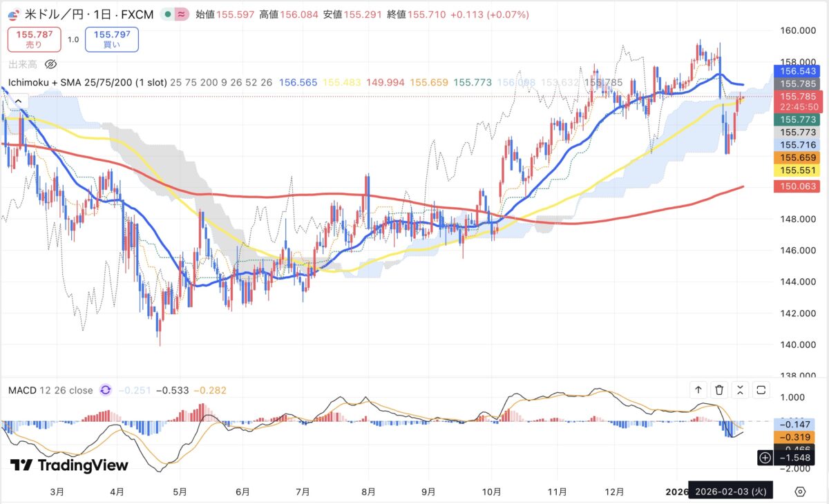Screen dimensions: 829x504
Task: Select the MACD indicator label
Action: tap(50, 390)
